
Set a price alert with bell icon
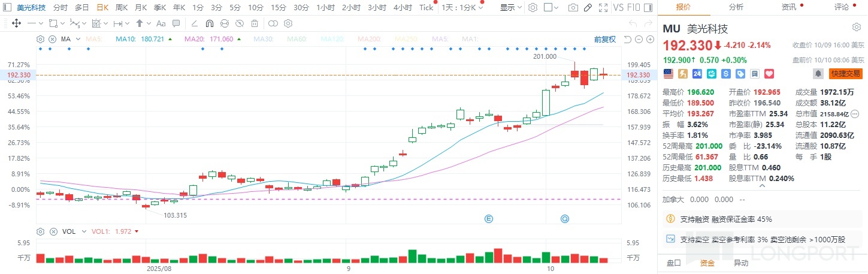coord(818,74)
